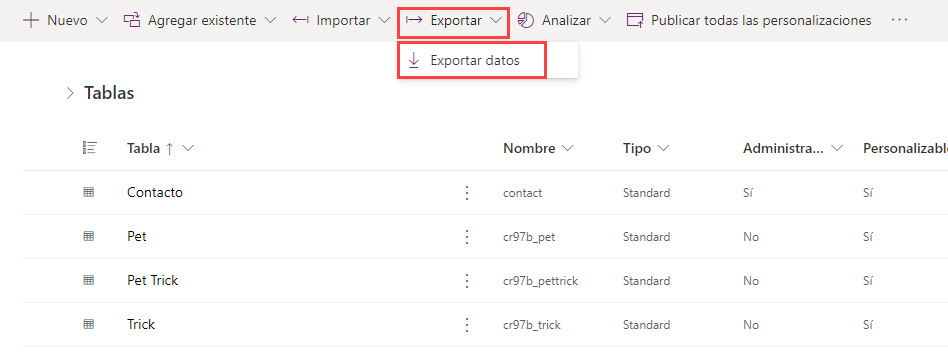Expand the Exportar dropdown chevron
Screen dimensions: 948x361
pos(496,21)
